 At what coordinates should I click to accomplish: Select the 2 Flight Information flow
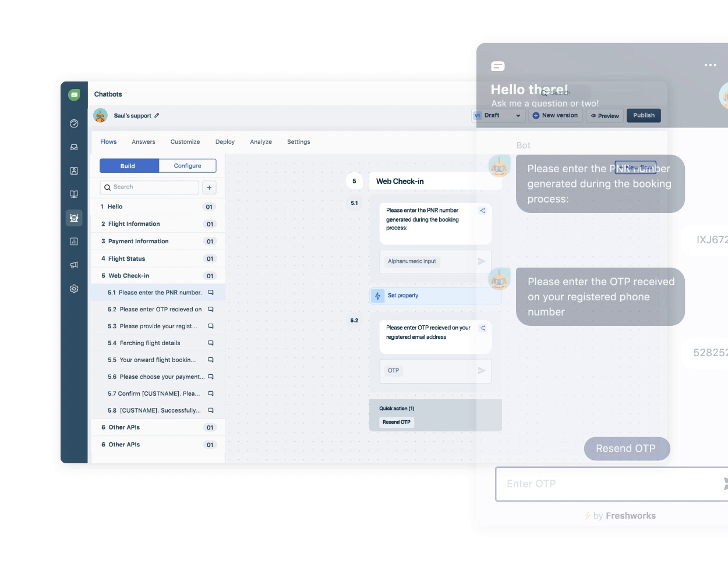click(158, 224)
